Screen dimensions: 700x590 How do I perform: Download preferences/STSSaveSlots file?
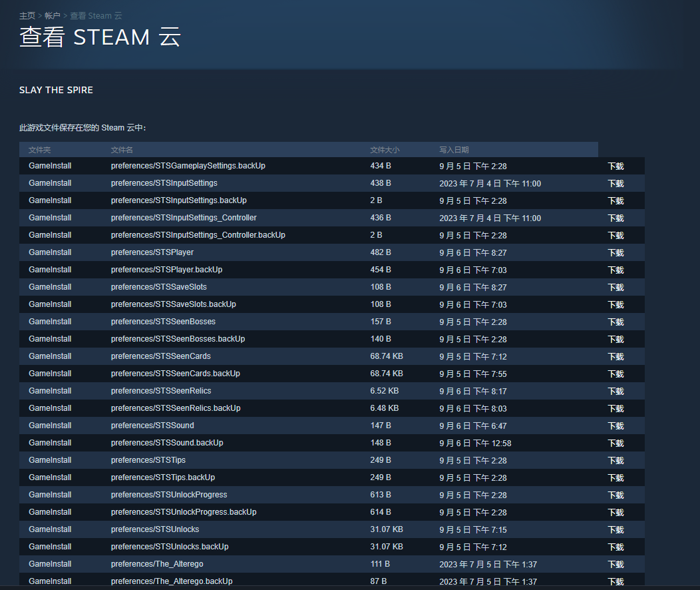point(615,288)
